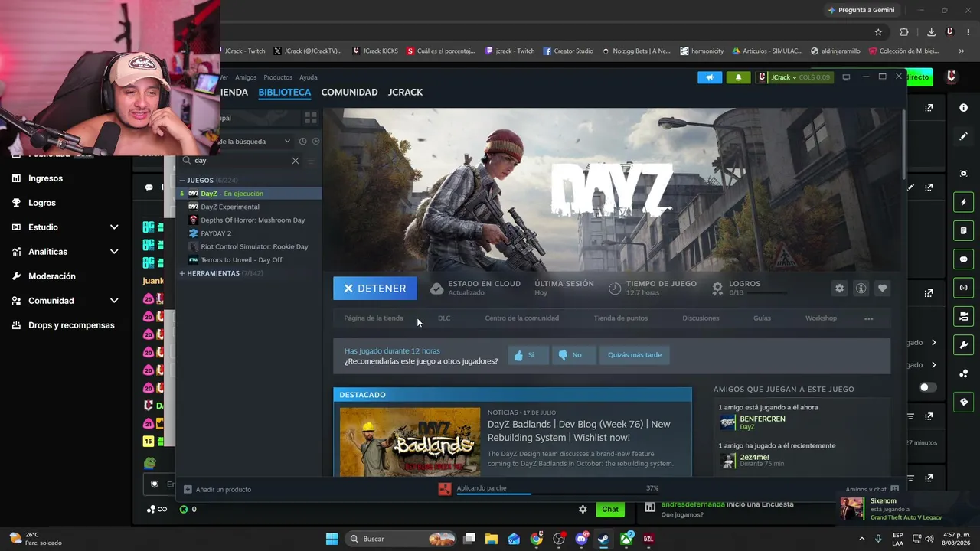
Task: Open Logros in Twitch dashboard sidebar
Action: click(x=42, y=203)
